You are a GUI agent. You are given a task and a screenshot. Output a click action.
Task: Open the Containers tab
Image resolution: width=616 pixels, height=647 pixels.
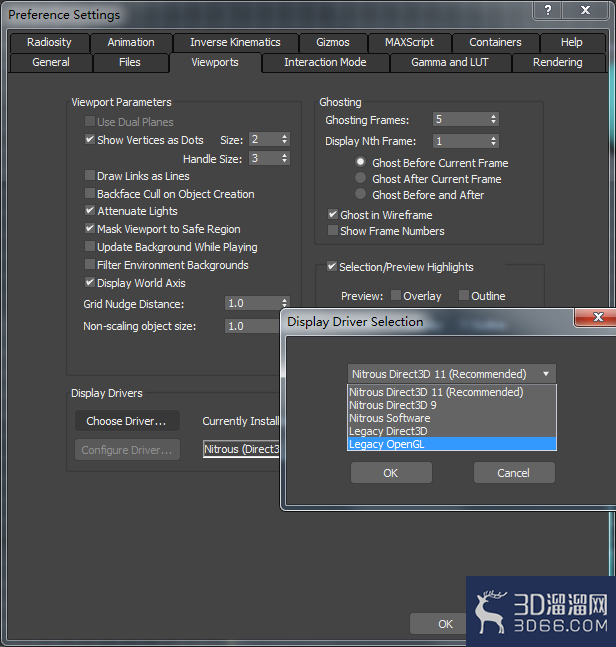click(x=495, y=42)
